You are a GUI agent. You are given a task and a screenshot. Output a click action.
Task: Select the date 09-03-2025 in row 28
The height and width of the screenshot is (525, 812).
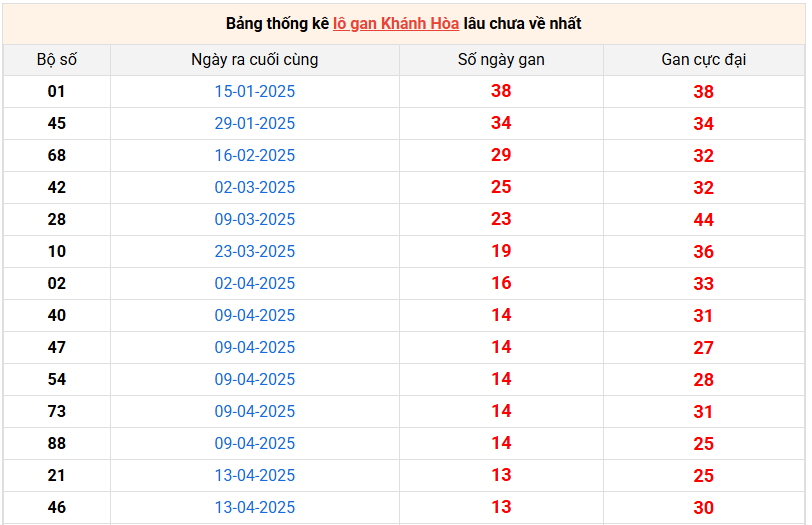pos(255,219)
